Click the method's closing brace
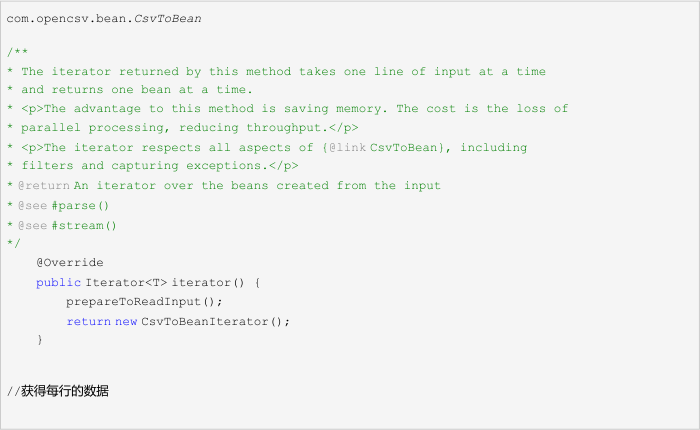Image resolution: width=700 pixels, height=430 pixels. [x=40, y=340]
